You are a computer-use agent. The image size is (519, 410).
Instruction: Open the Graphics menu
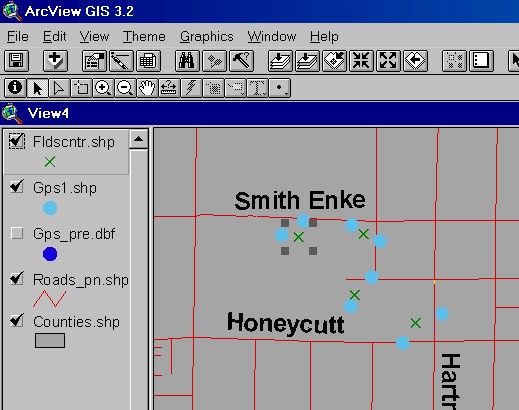207,36
